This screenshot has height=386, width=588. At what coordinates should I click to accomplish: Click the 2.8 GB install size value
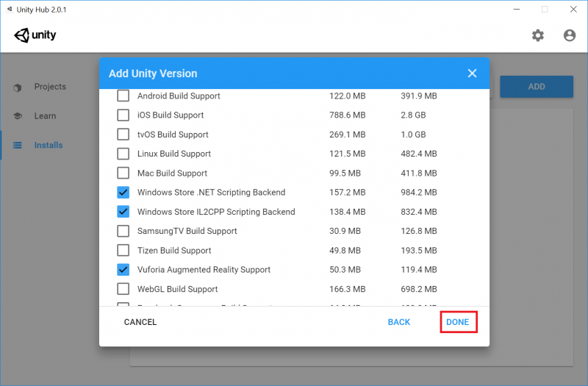click(x=413, y=115)
